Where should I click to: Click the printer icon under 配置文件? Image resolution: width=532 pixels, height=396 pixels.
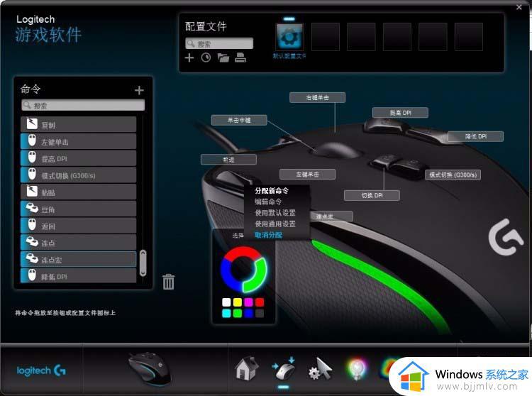240,57
